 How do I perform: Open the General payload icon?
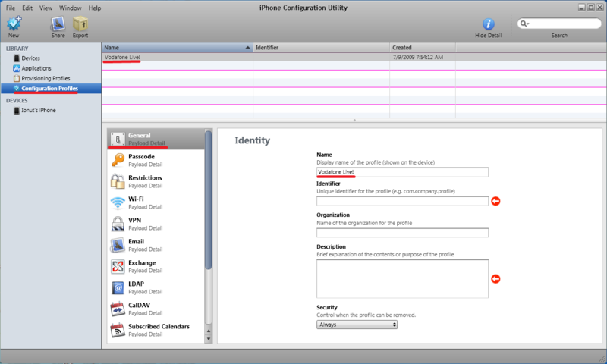118,139
